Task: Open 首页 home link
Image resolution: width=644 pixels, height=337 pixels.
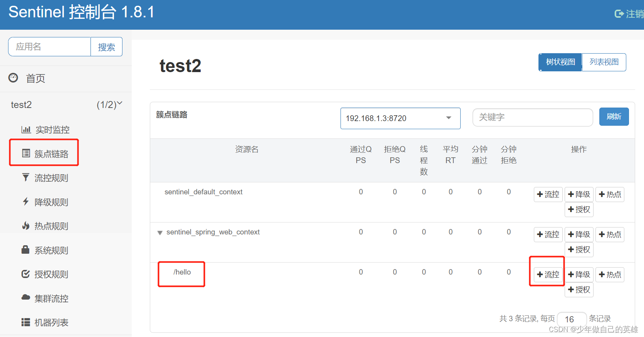Action: pos(35,79)
